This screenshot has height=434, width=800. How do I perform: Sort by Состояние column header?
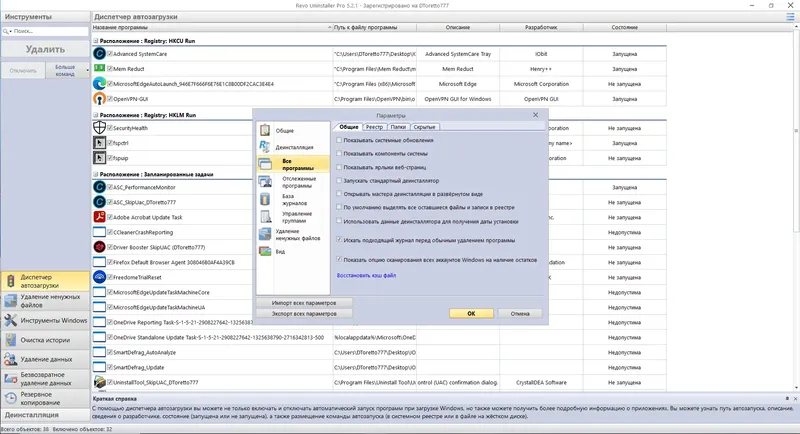[x=624, y=28]
